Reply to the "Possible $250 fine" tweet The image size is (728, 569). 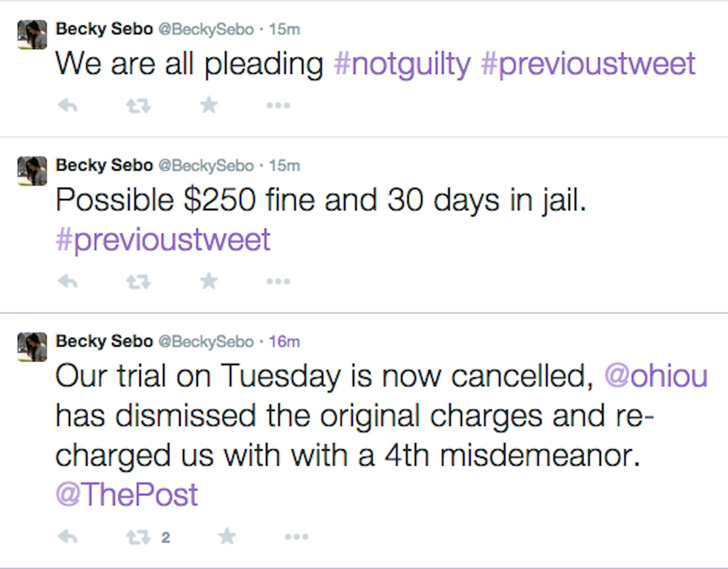tap(68, 282)
